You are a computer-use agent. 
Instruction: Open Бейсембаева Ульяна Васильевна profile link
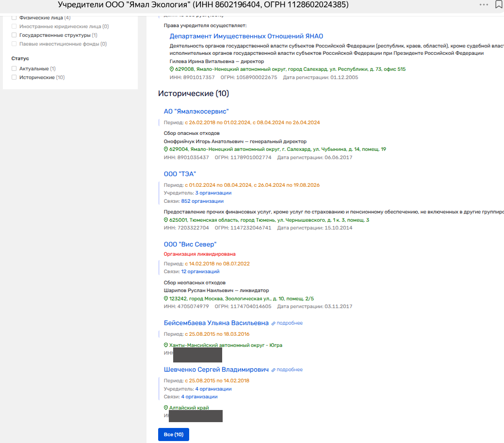216,323
